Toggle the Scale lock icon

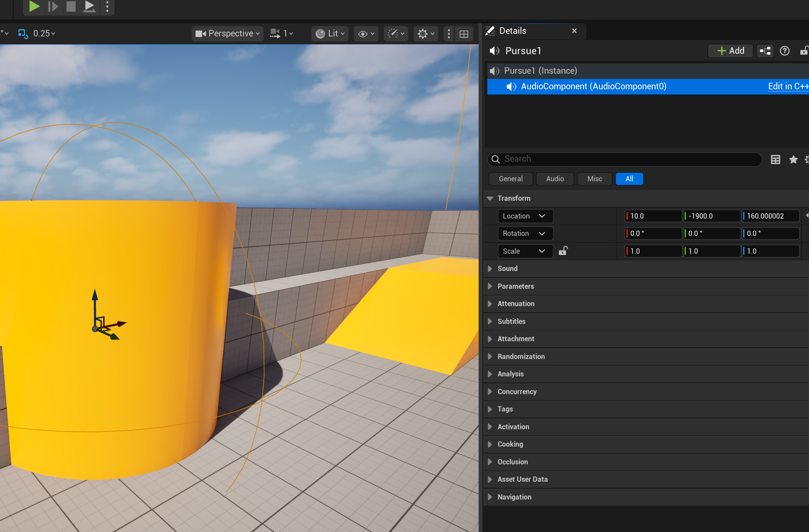pos(563,251)
